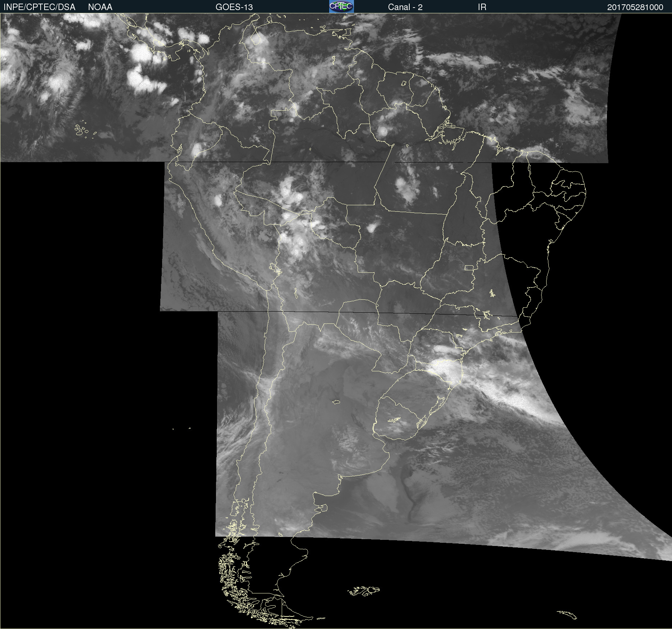
Task: Click the INPE/CPTEC/DSA header text
Action: pos(40,7)
